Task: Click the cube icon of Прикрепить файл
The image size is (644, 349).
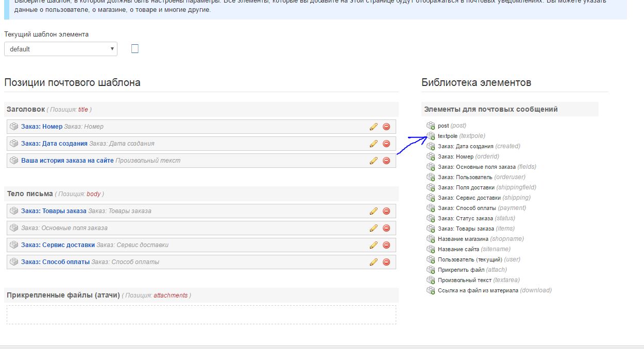Action: 431,270
